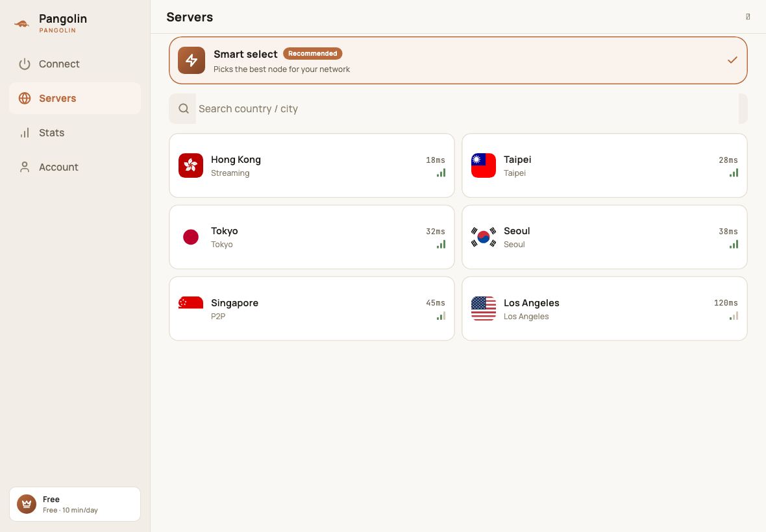
Task: Go to the Servers section
Action: (75, 98)
